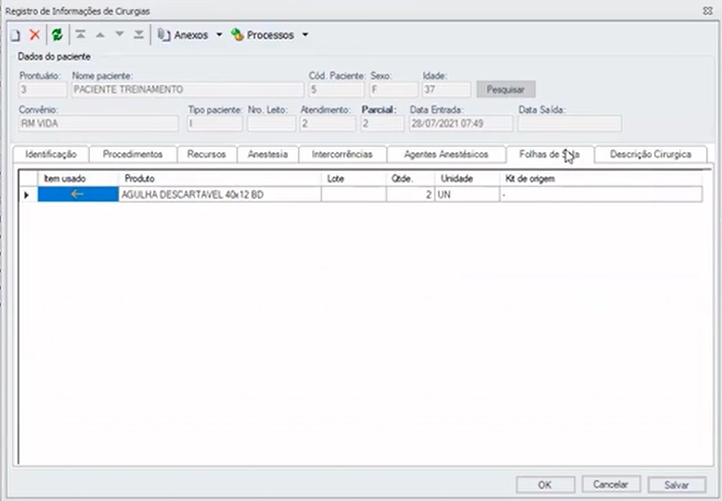Click the Sexo field
Screen dimensions: 722x501
pos(394,89)
